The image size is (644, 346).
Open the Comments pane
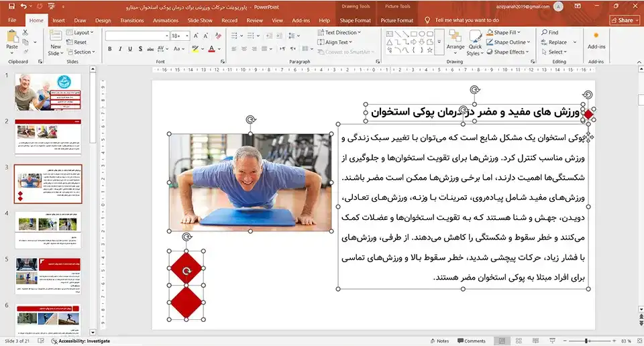pos(472,341)
